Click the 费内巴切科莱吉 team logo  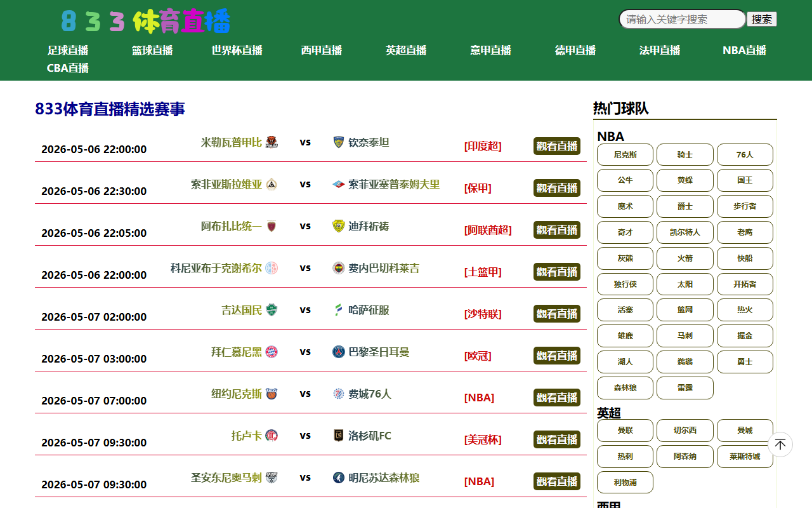tap(339, 268)
